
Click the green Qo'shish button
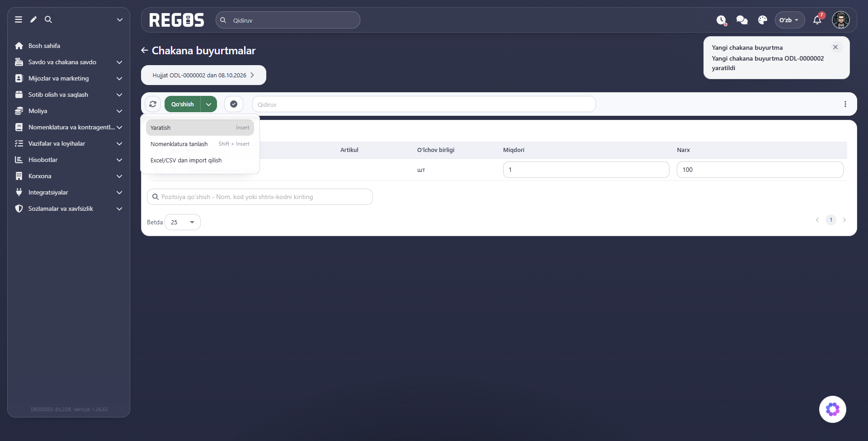pyautogui.click(x=183, y=104)
